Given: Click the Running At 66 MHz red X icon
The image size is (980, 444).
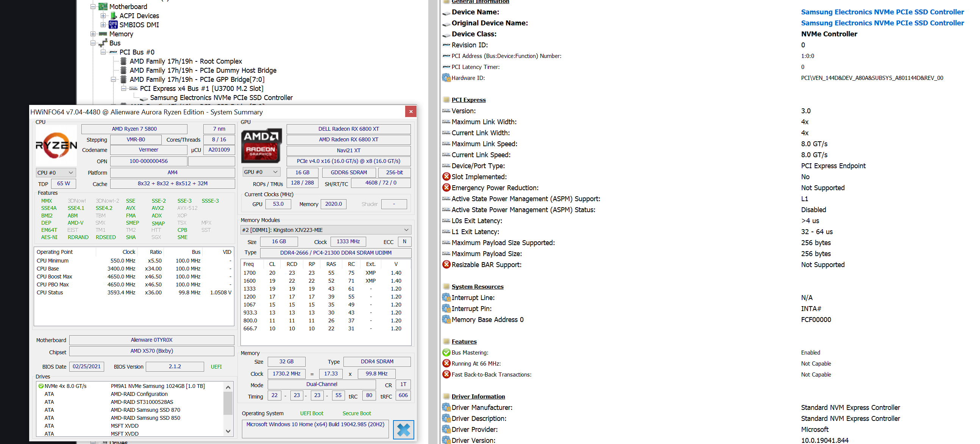Looking at the screenshot, I should [446, 364].
